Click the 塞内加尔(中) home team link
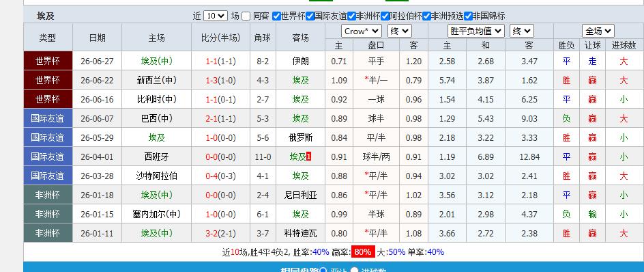Viewport: 644px width, 272px height. click(156, 214)
